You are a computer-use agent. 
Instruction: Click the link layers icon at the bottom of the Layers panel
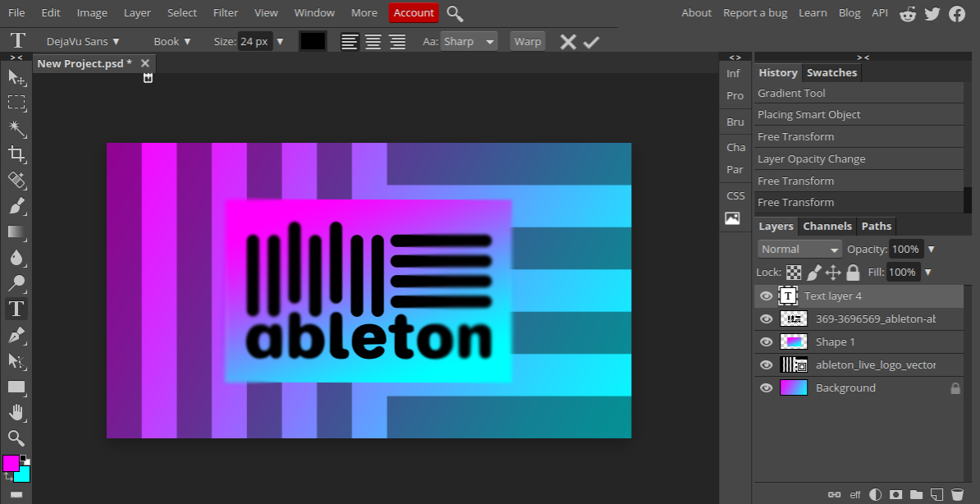pyautogui.click(x=834, y=495)
